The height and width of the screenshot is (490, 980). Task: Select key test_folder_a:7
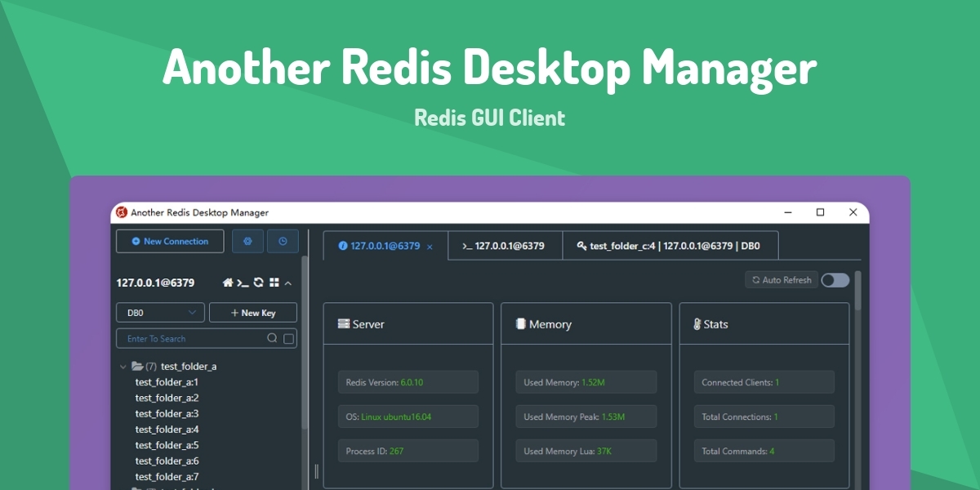(167, 476)
